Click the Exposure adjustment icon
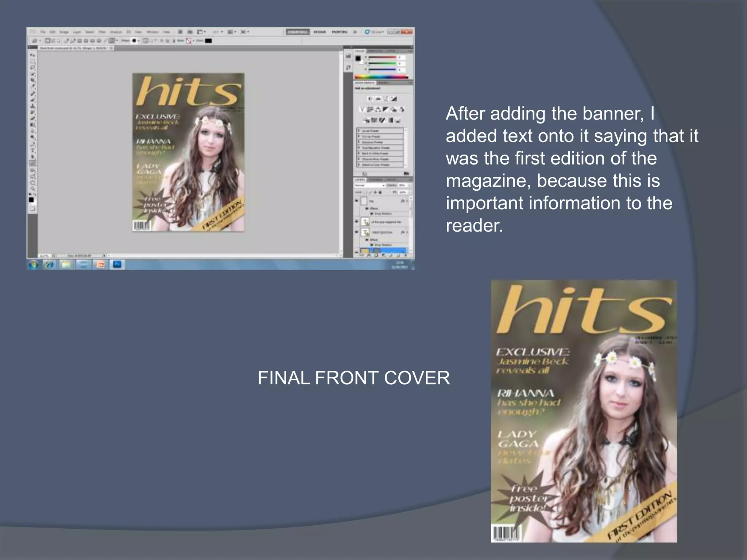747x560 pixels. [x=394, y=99]
